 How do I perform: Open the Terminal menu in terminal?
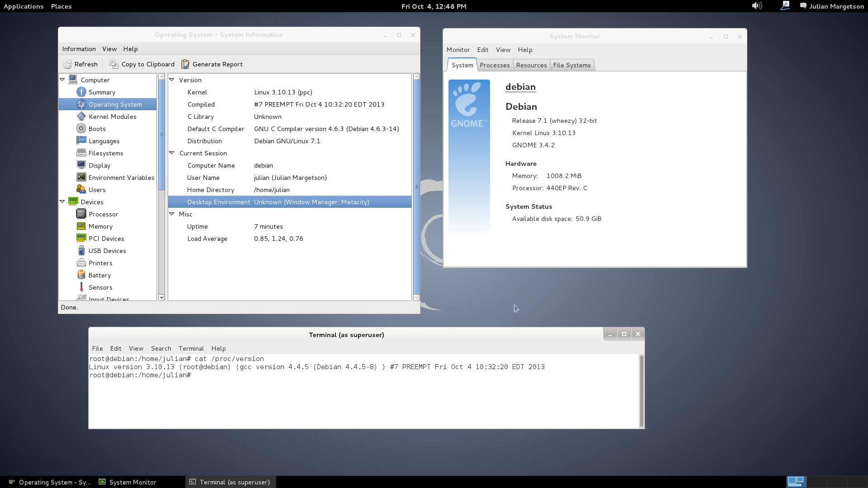[191, 348]
